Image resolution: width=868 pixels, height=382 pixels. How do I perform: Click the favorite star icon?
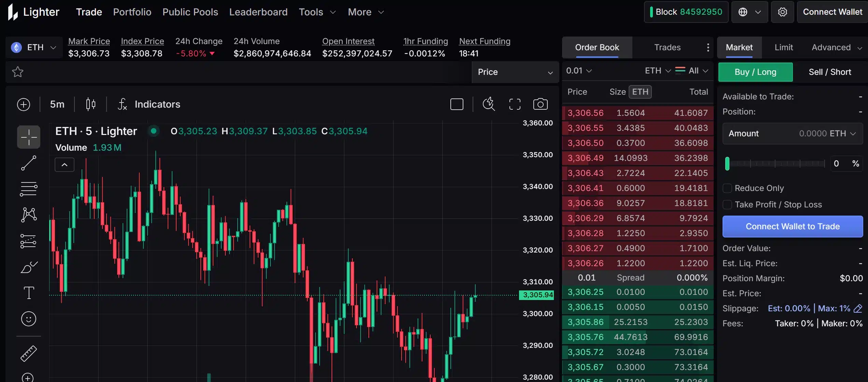click(18, 72)
